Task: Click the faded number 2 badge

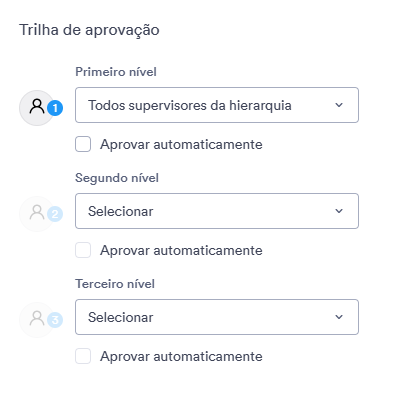Action: coord(55,214)
